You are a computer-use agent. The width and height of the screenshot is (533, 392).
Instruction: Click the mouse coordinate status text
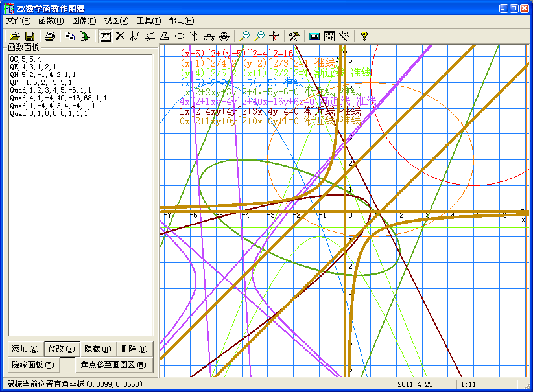pyautogui.click(x=75, y=384)
